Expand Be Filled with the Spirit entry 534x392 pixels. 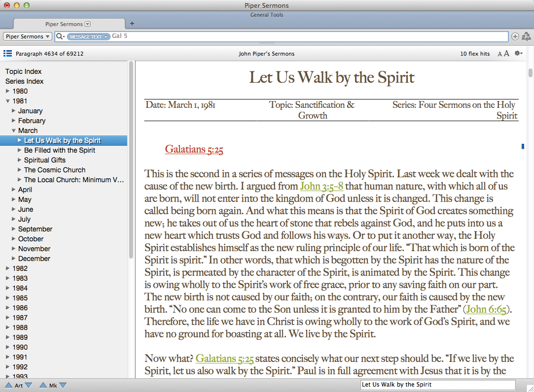point(19,150)
